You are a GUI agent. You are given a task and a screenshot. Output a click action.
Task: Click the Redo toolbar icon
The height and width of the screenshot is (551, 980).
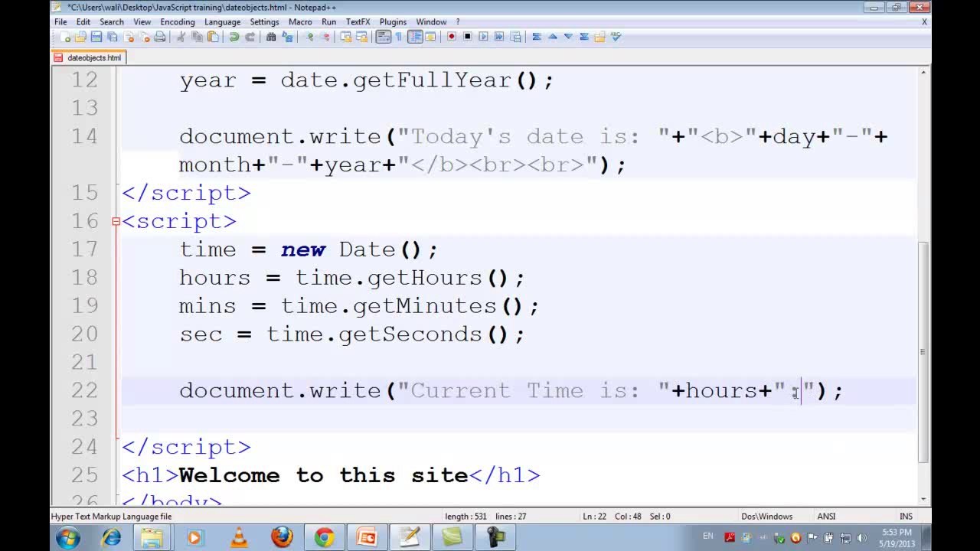point(250,37)
